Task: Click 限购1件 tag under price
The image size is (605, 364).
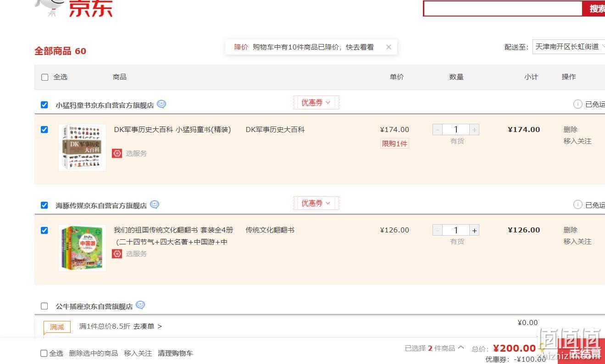Action: click(x=394, y=143)
